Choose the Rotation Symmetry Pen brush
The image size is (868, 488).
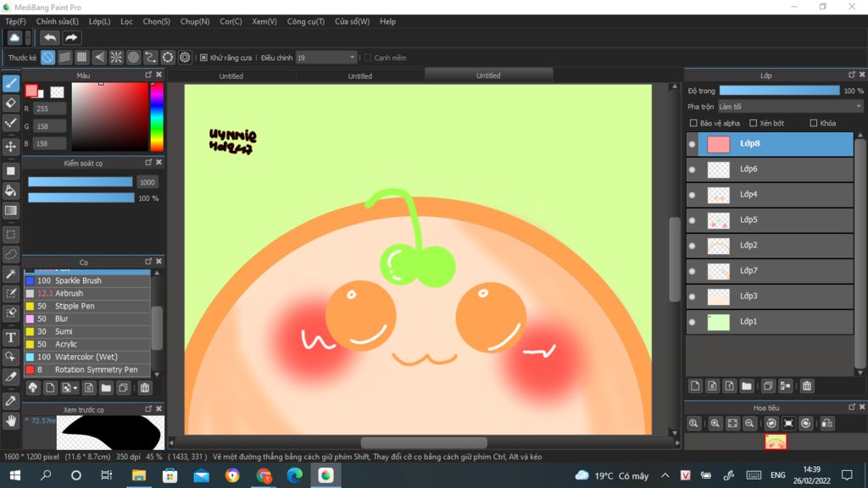click(87, 369)
